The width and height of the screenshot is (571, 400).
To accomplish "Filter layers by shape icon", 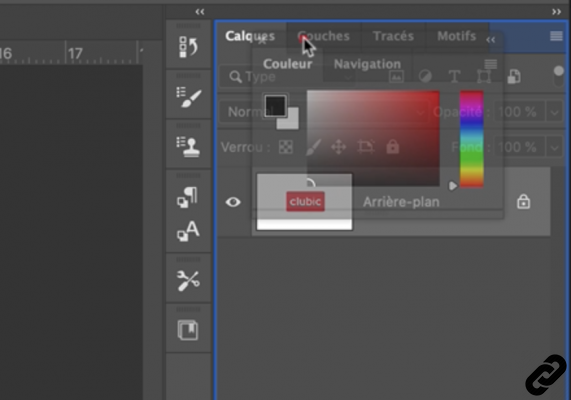I will click(x=484, y=77).
